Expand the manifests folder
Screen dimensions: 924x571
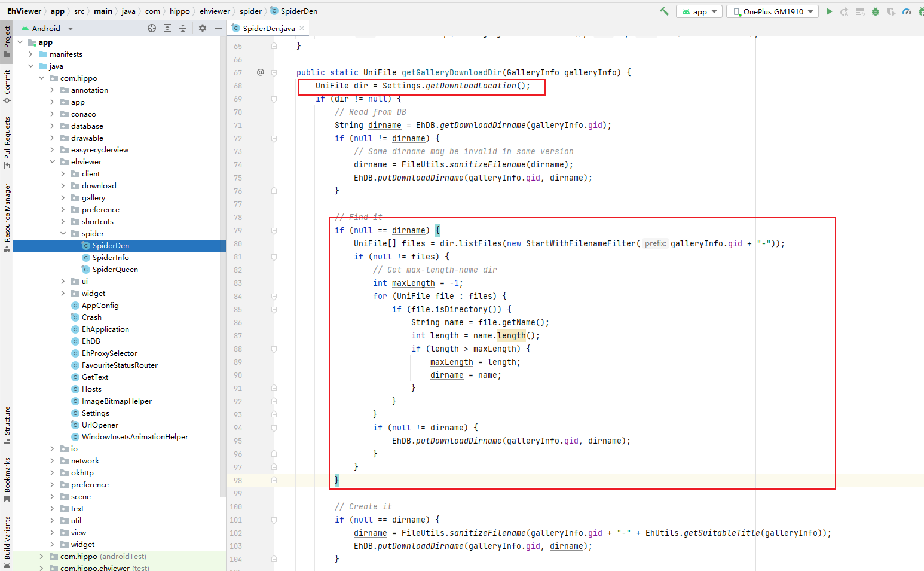(31, 54)
